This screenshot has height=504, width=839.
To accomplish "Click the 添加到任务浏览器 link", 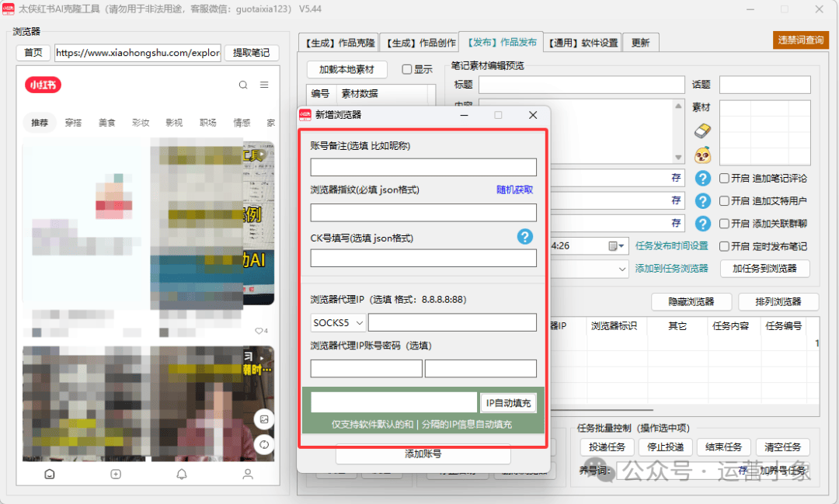I will pos(671,269).
